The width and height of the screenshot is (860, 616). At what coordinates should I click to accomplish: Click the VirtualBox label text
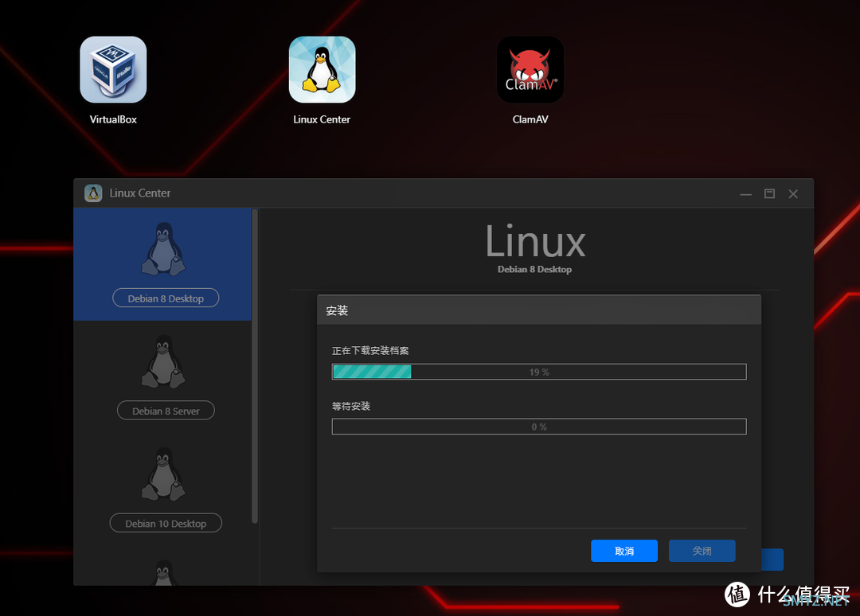point(113,119)
